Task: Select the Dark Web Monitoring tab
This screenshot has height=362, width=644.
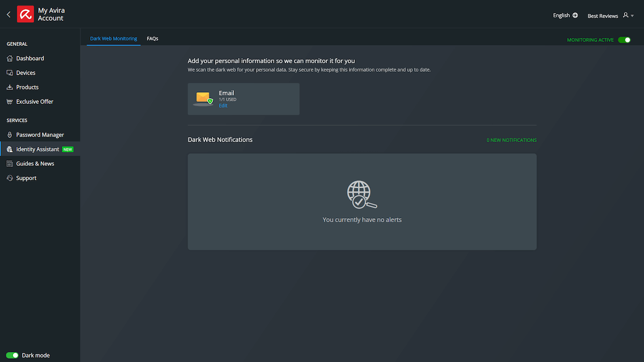Action: tap(113, 38)
